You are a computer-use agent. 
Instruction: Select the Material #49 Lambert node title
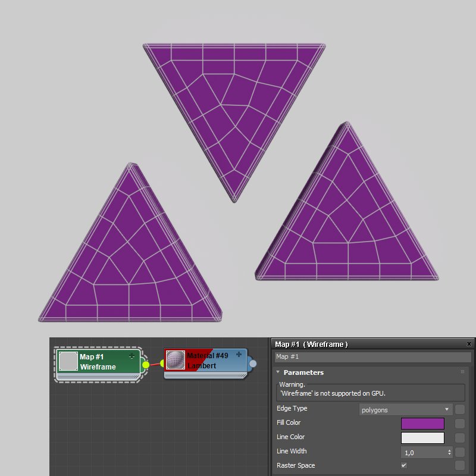(x=208, y=361)
